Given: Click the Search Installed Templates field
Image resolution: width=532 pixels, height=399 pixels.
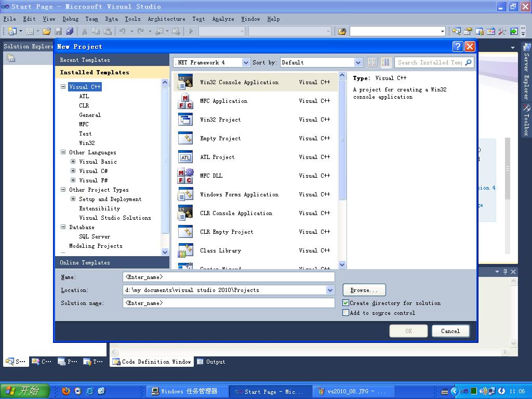Looking at the screenshot, I should coord(430,62).
